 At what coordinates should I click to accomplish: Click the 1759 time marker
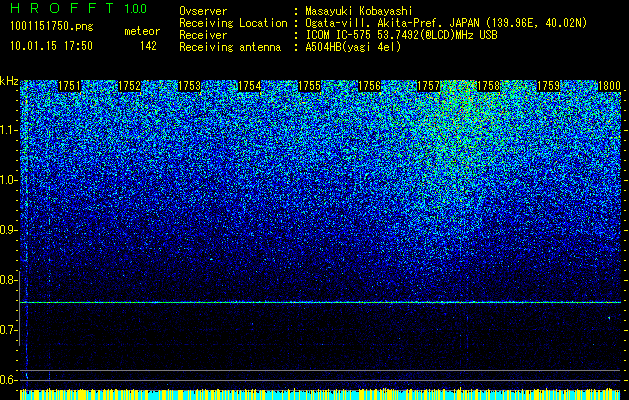pos(548,86)
